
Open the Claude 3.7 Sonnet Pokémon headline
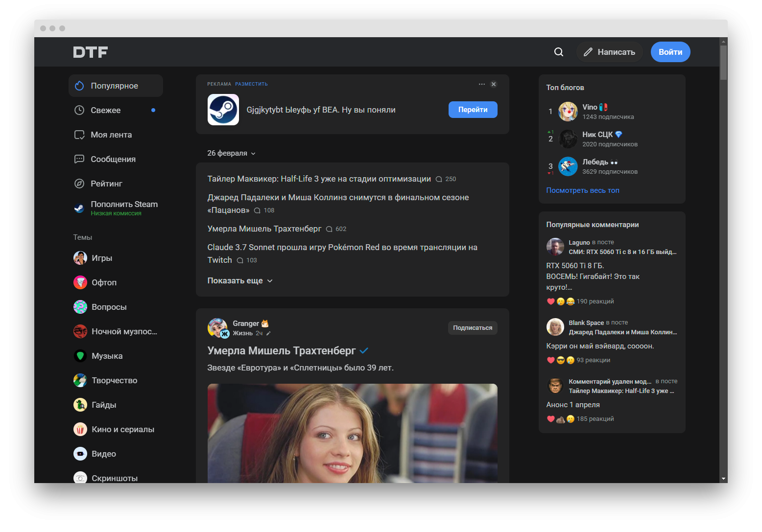342,254
